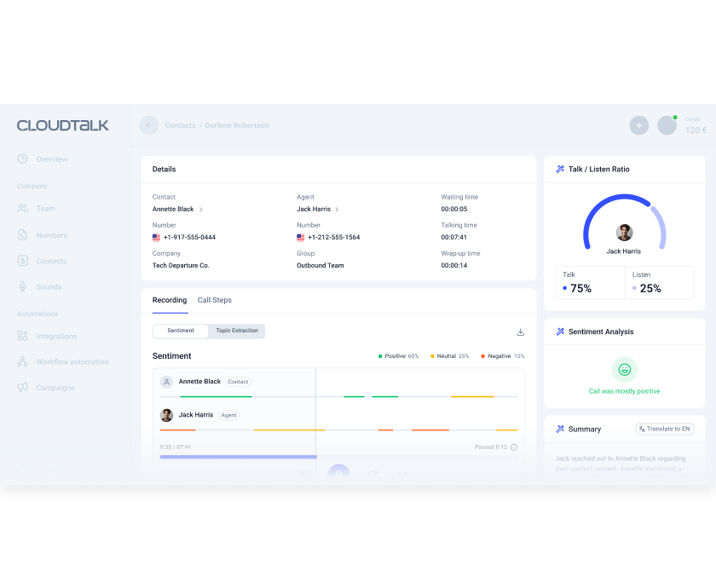
Task: Expand Jack Harris agent chevron
Action: click(337, 210)
